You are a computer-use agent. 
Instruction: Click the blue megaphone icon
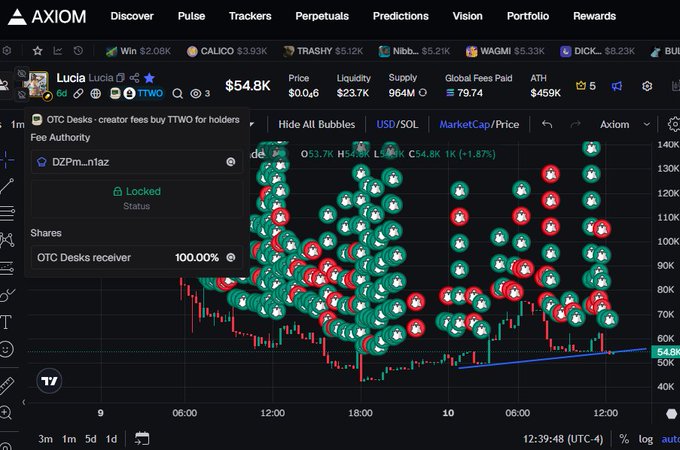617,86
